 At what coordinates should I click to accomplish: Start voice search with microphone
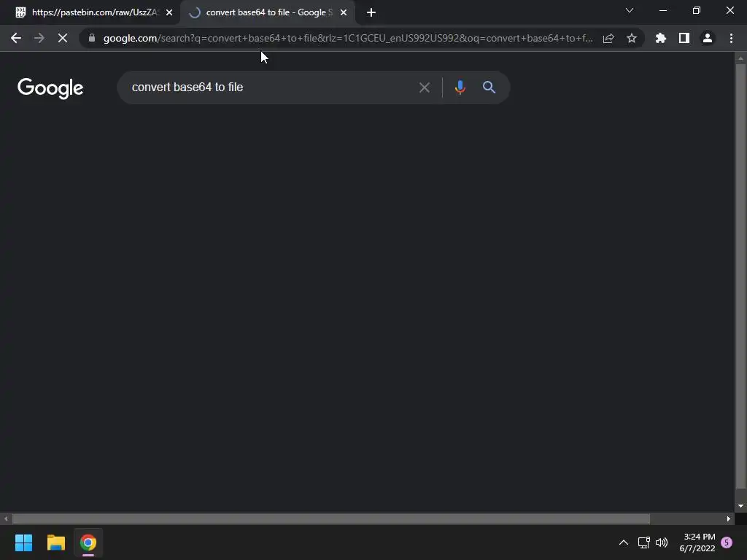(x=460, y=87)
